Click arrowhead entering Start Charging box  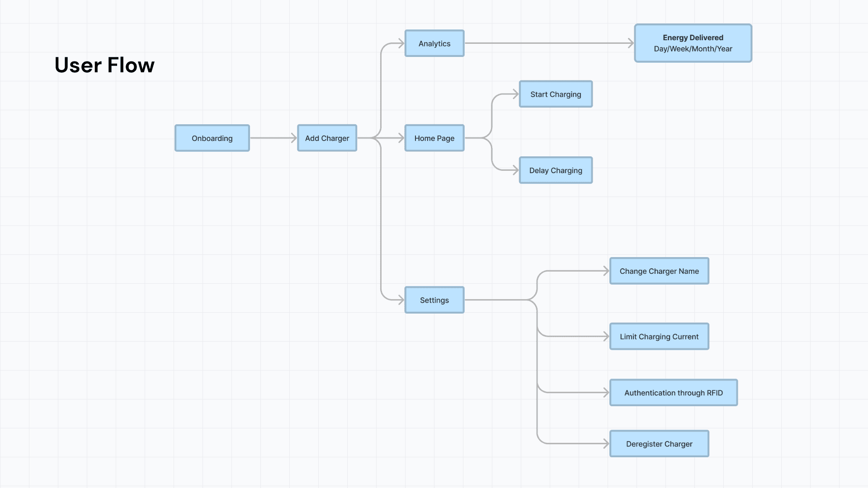516,94
